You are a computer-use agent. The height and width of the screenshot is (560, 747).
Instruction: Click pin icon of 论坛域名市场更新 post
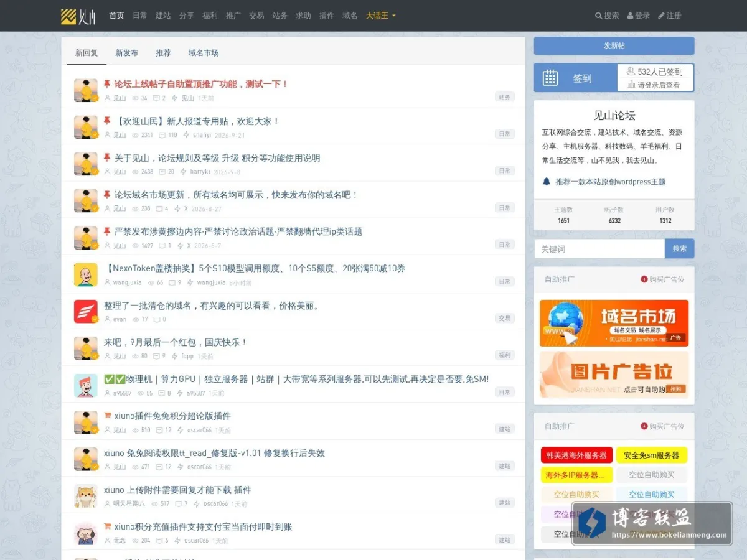click(x=107, y=195)
